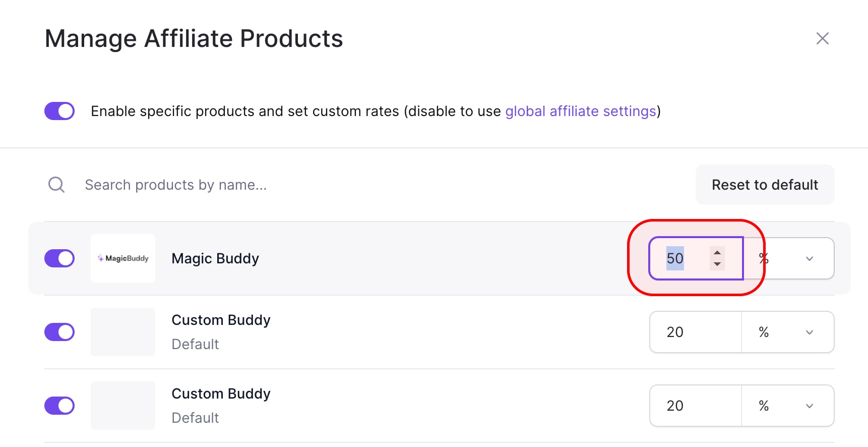
Task: Select the Magic Buddy product name
Action: pyautogui.click(x=215, y=258)
